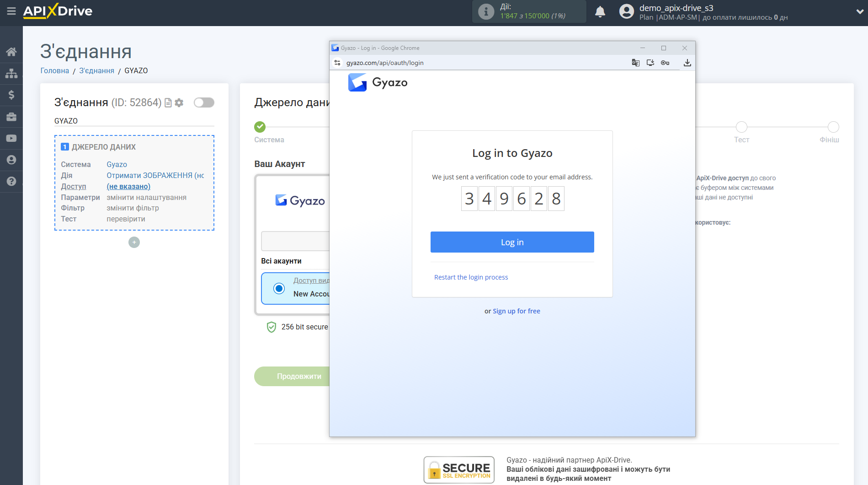Click the hamburger menu icon top left

[x=11, y=11]
